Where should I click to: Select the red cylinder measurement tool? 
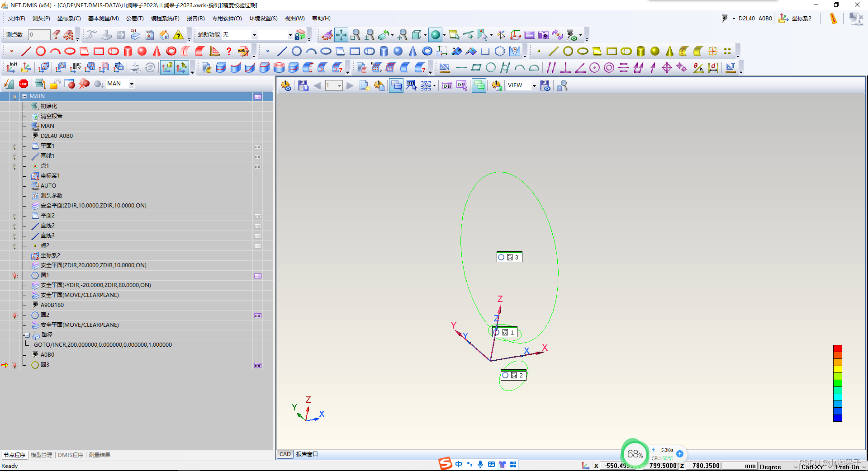128,51
